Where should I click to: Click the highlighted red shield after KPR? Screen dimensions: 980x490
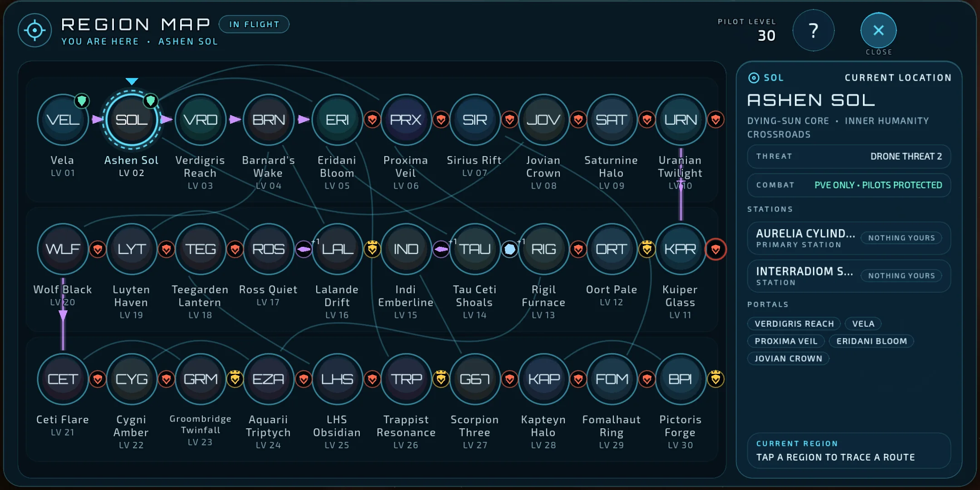(x=715, y=249)
